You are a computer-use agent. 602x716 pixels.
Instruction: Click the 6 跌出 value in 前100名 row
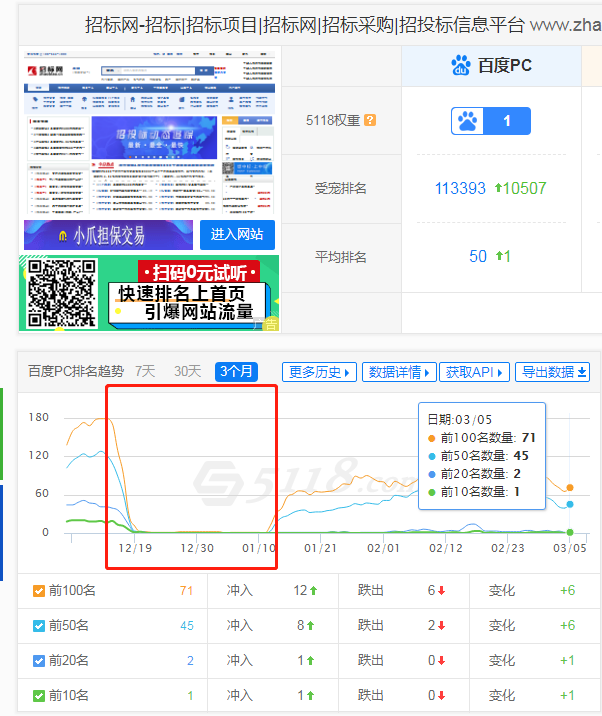click(431, 590)
